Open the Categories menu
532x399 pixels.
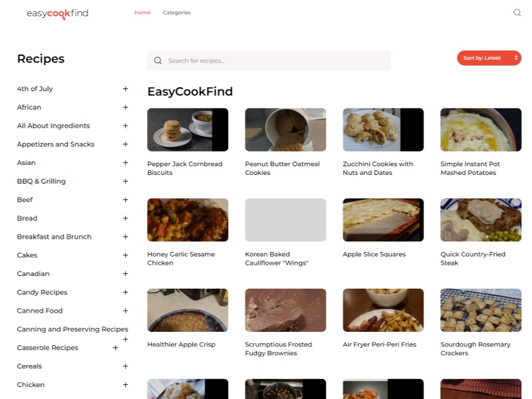click(176, 12)
